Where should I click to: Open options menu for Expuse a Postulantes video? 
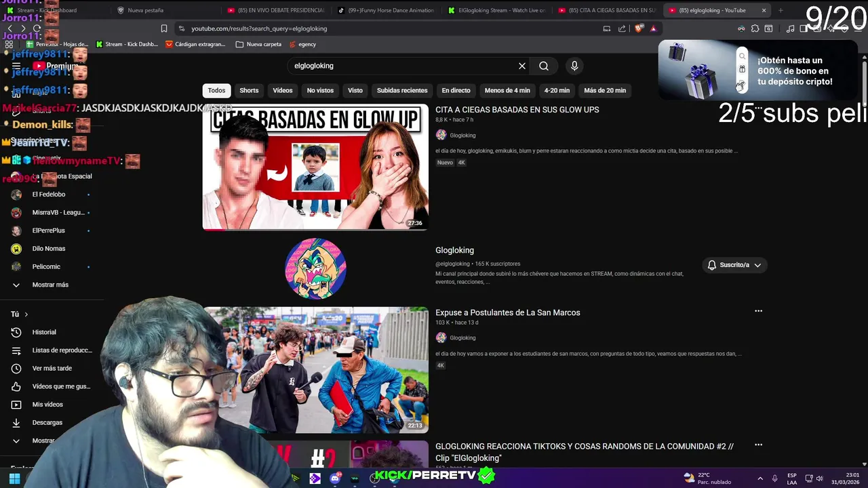(758, 311)
